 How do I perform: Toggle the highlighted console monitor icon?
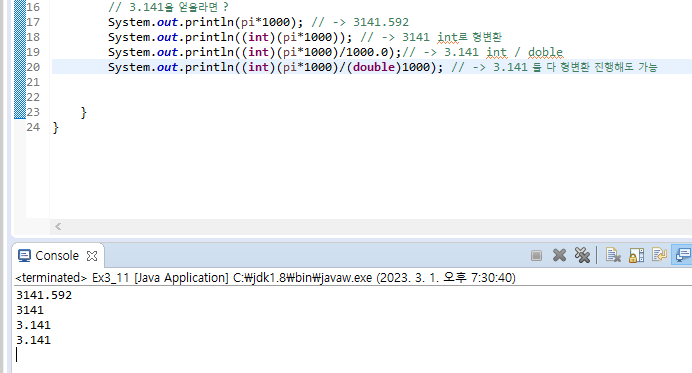(682, 255)
